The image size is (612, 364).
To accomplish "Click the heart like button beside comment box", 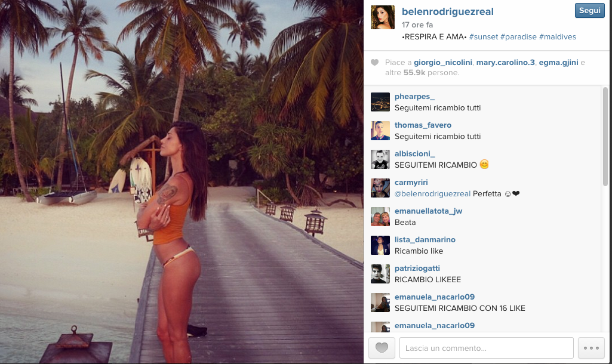I will 382,348.
